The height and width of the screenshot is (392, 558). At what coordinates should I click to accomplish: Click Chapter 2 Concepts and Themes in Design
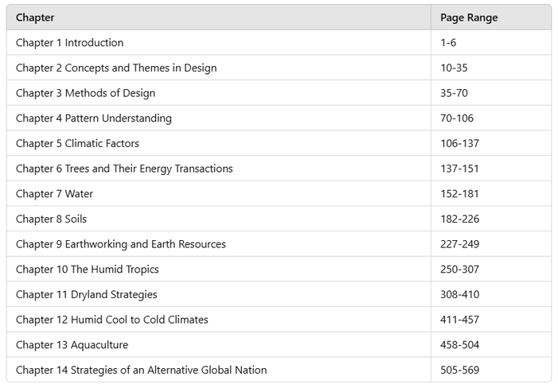(x=116, y=68)
